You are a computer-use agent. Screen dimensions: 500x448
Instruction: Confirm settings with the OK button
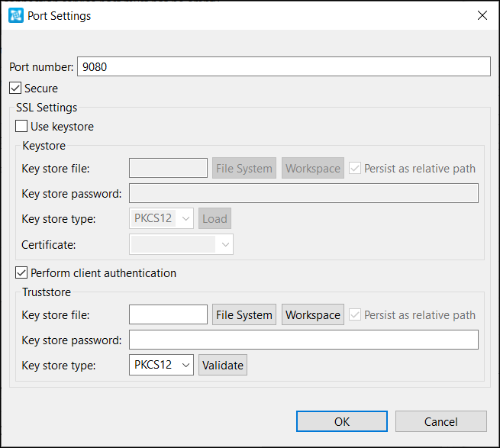[342, 421]
